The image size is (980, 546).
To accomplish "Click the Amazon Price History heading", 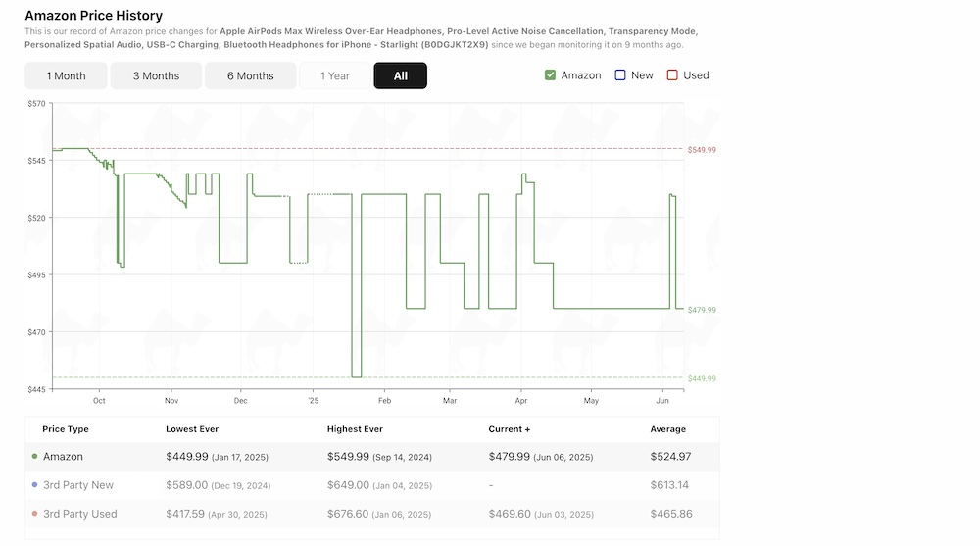I will pos(93,16).
